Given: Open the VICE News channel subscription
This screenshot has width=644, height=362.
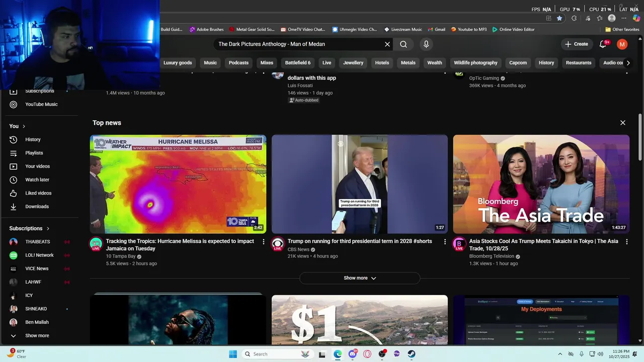Looking at the screenshot, I should 37,268.
